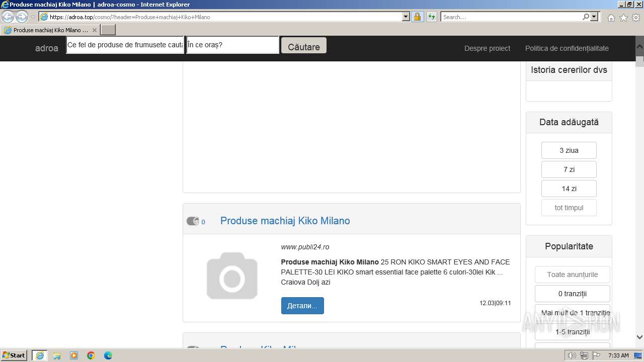Open the recent pages dropdown arrow
The height and width of the screenshot is (362, 644).
click(x=33, y=17)
